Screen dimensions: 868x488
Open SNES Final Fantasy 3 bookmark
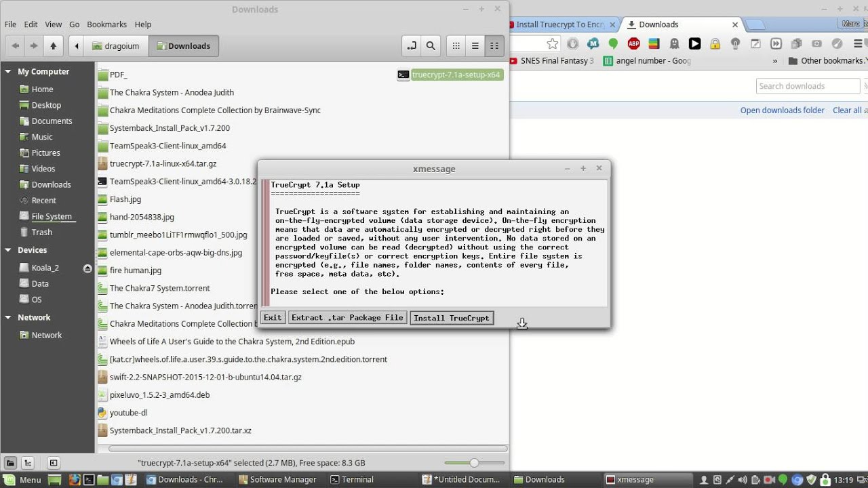[552, 61]
